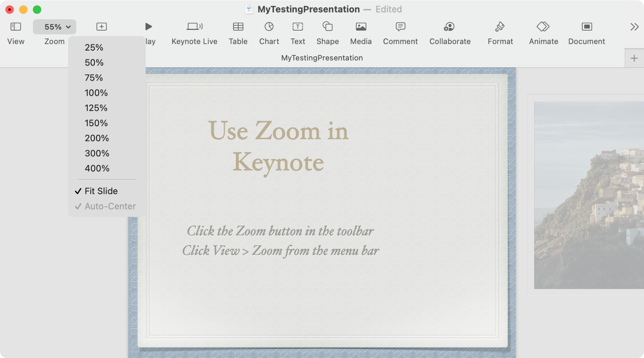Show the Animate inspector
This screenshot has width=644, height=358.
[x=543, y=26]
